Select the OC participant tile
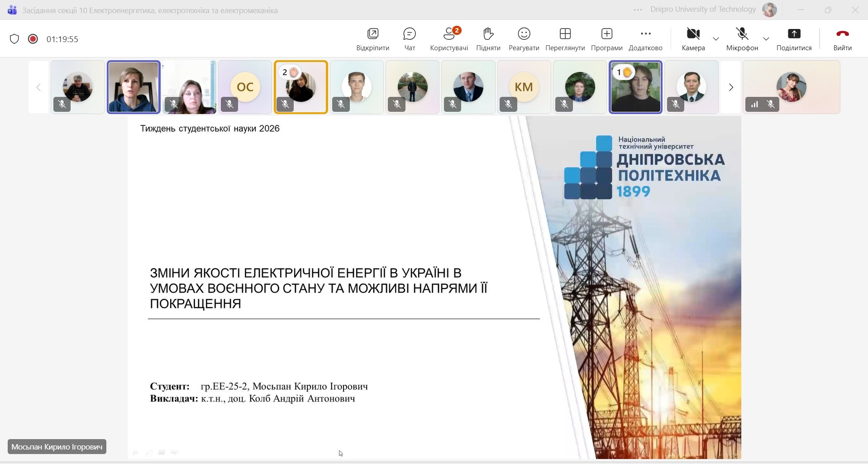Screen dimensions: 868x464 (245, 87)
